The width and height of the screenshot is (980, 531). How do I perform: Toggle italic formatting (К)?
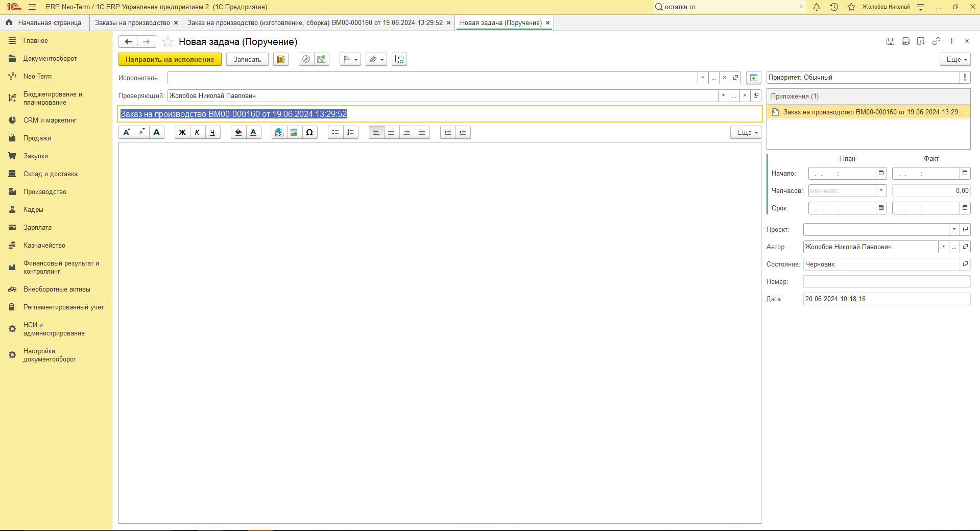tap(197, 132)
